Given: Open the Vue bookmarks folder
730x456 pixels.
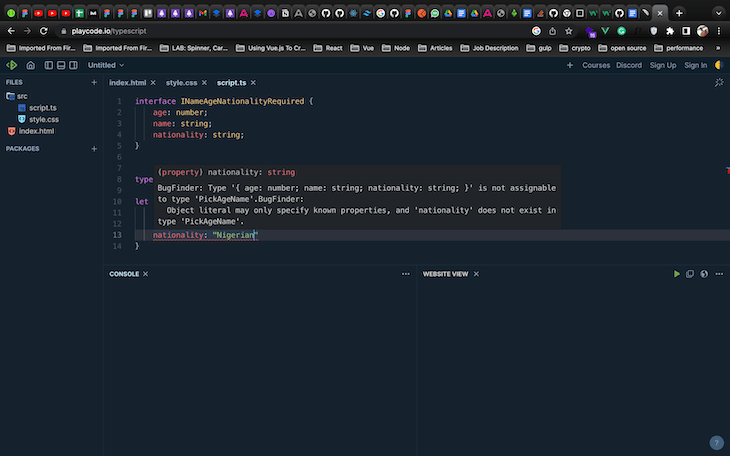Looking at the screenshot, I should click(x=362, y=48).
